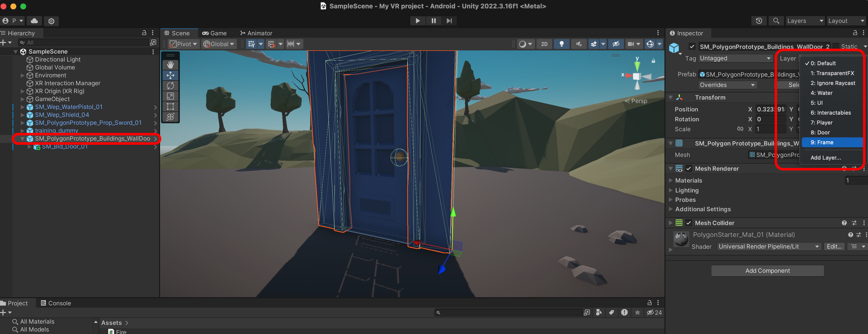
Task: Open the Undo History icon
Action: click(759, 21)
